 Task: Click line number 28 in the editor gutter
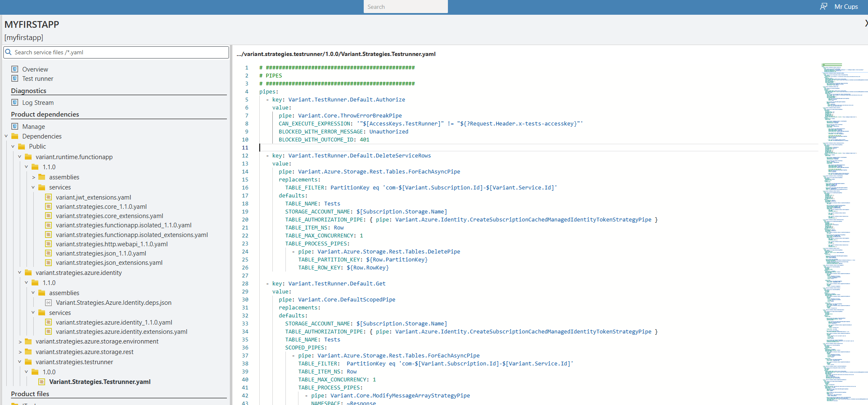click(245, 284)
